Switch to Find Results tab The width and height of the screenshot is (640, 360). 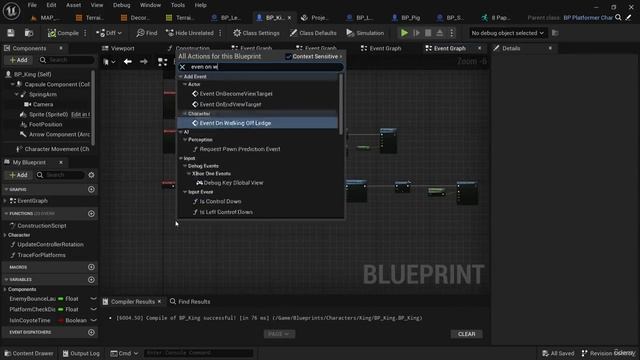[x=190, y=302]
